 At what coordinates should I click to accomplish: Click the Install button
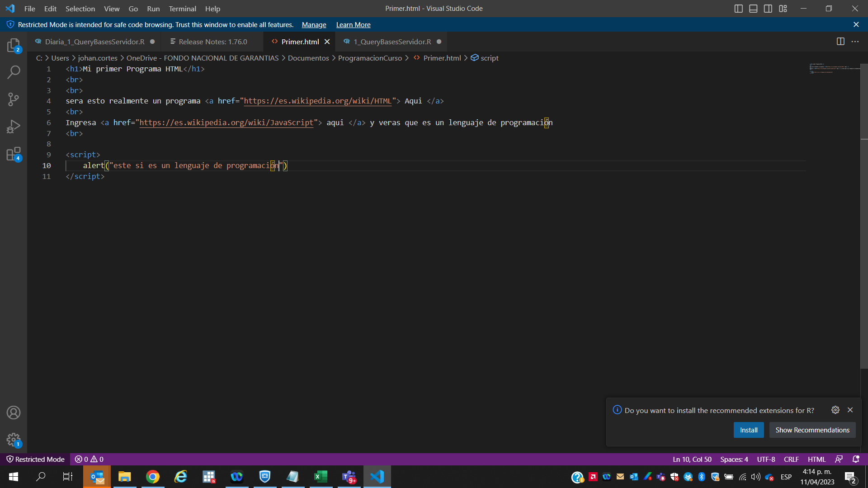[749, 430]
